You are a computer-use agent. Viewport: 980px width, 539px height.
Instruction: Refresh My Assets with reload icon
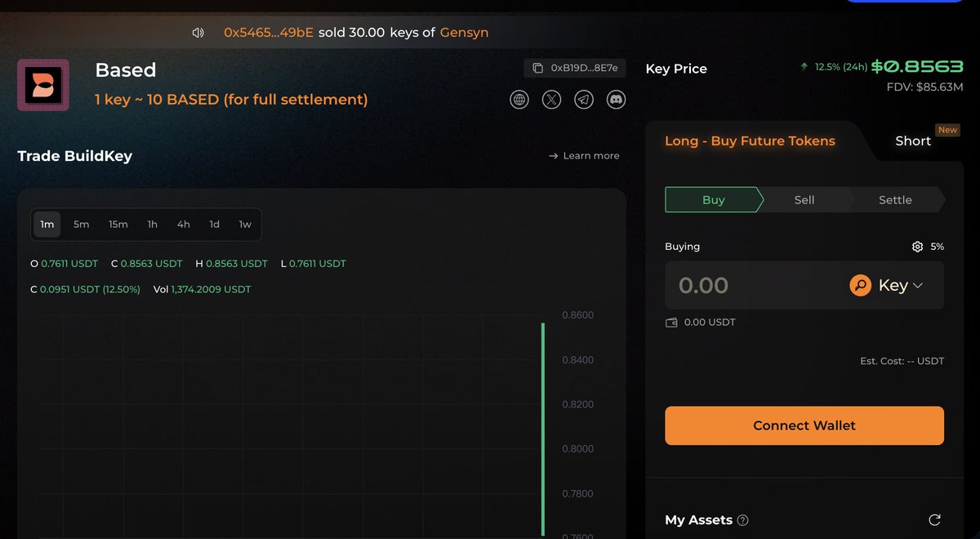tap(935, 520)
